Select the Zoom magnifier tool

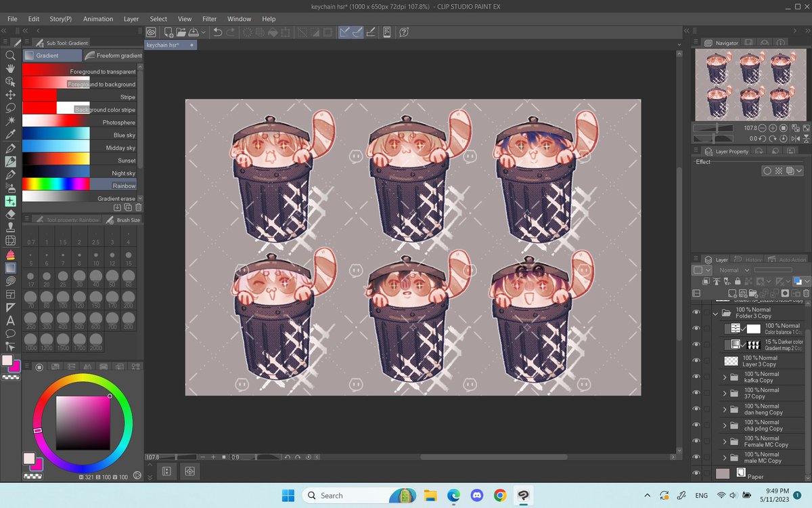10,56
